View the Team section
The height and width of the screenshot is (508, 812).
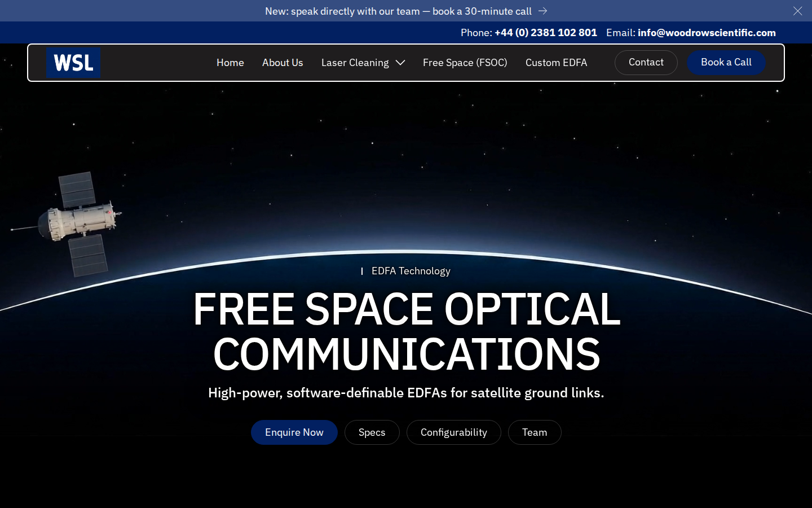[535, 432]
